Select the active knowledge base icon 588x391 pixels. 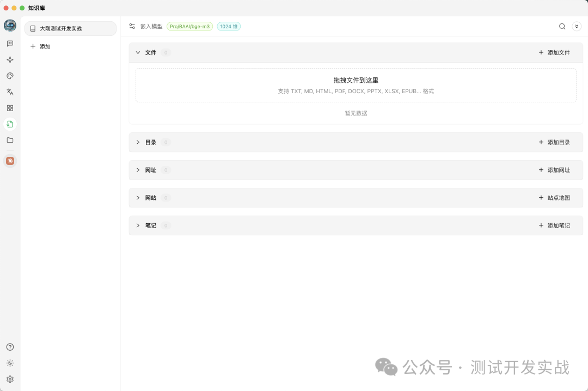pos(10,124)
